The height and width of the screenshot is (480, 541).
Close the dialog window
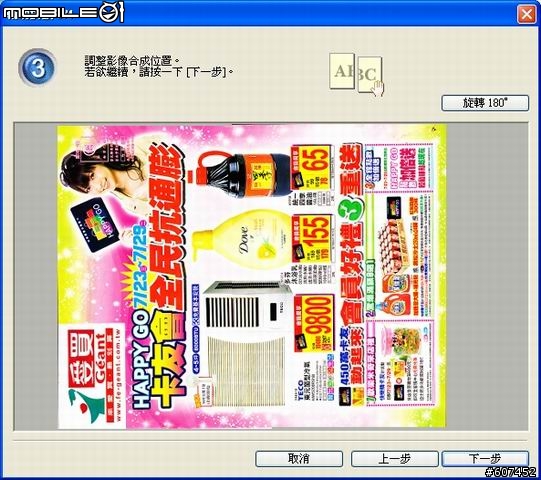pos(527,14)
